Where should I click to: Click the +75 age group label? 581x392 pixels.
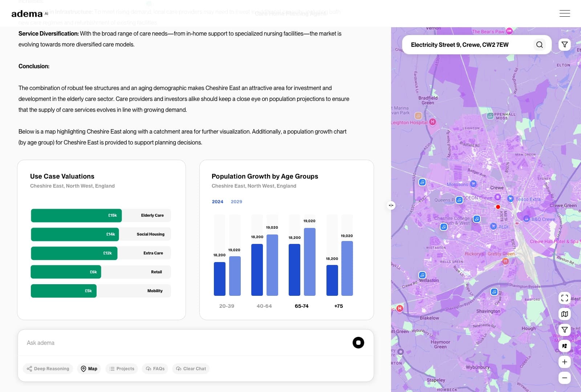click(338, 306)
